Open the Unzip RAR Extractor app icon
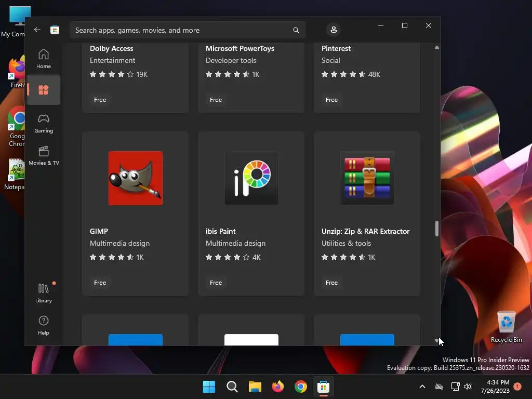532x399 pixels. (367, 178)
